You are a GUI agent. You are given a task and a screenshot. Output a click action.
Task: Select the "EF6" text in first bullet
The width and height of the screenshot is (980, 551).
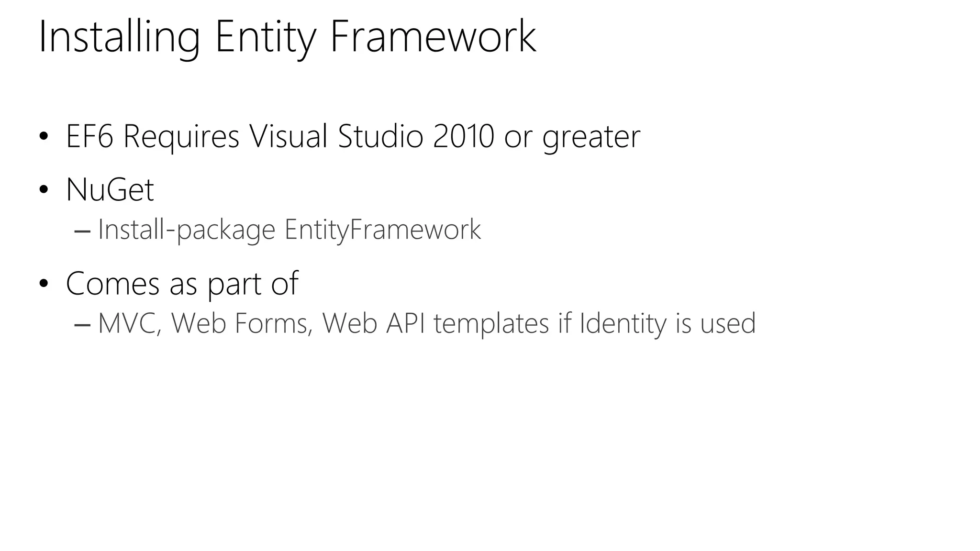click(x=89, y=137)
